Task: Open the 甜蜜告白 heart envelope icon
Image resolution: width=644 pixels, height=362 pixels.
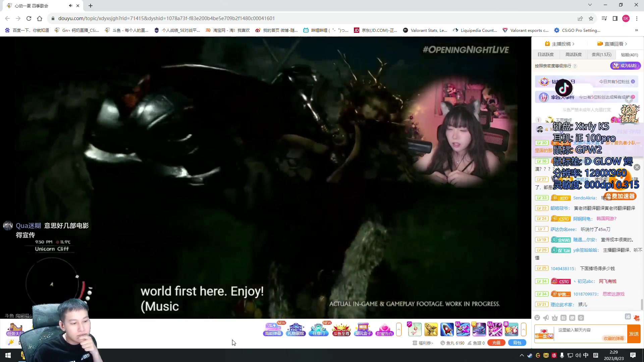Action: click(384, 329)
